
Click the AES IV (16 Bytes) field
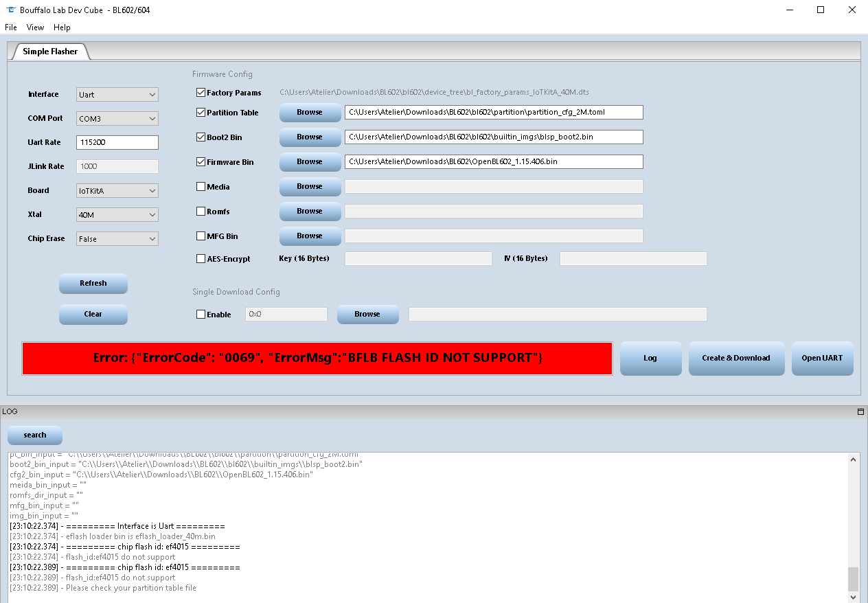point(633,258)
